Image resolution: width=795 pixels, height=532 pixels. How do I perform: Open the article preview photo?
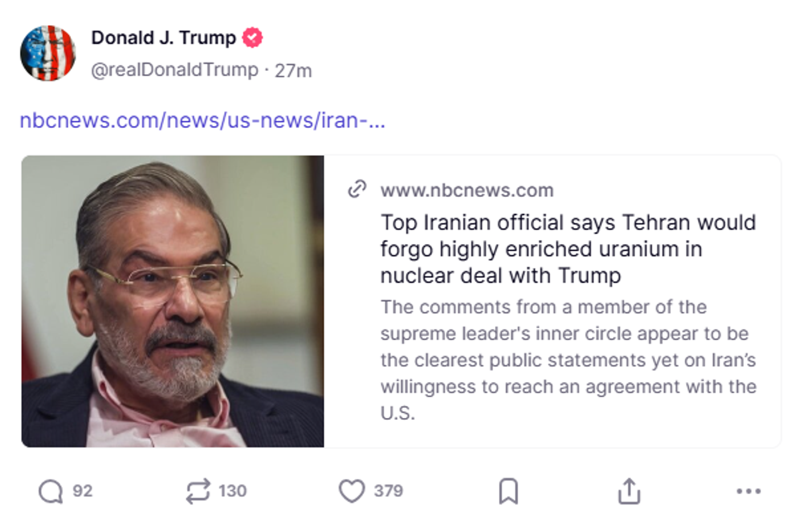point(172,301)
